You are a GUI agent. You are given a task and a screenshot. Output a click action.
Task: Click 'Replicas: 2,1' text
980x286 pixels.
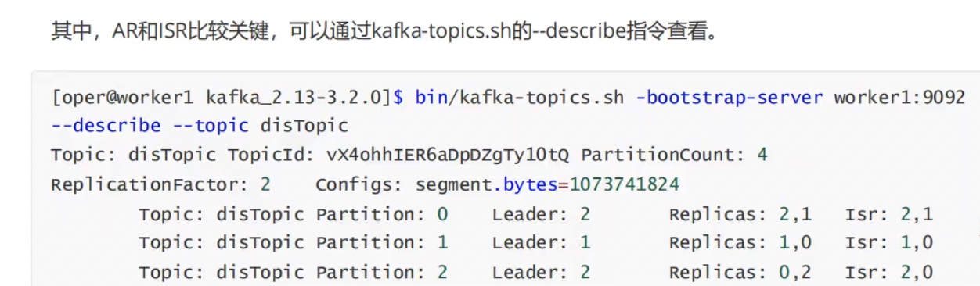pos(740,214)
